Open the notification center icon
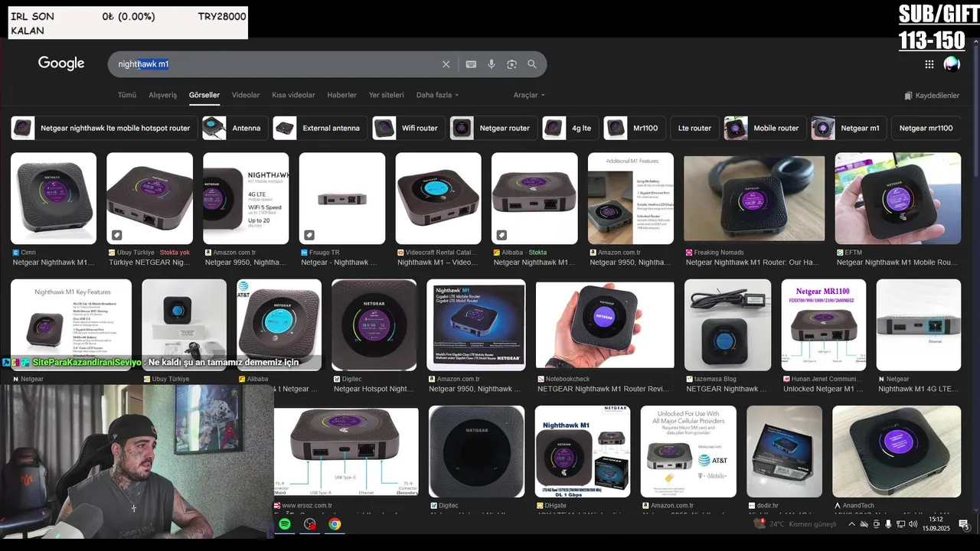The width and height of the screenshot is (980, 551). (964, 524)
